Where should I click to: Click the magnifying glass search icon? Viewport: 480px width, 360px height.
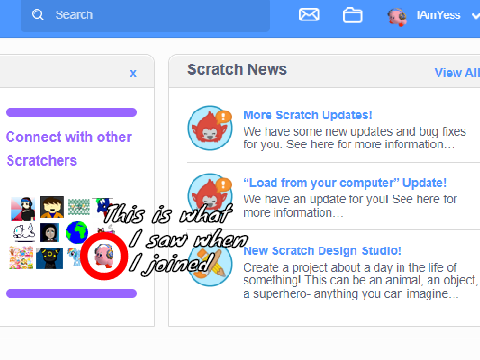[37, 15]
